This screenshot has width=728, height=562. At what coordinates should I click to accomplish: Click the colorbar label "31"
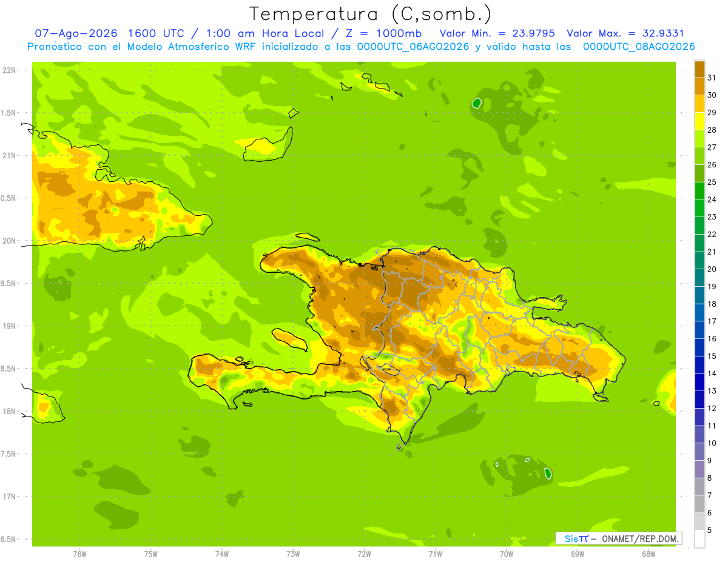[712, 77]
